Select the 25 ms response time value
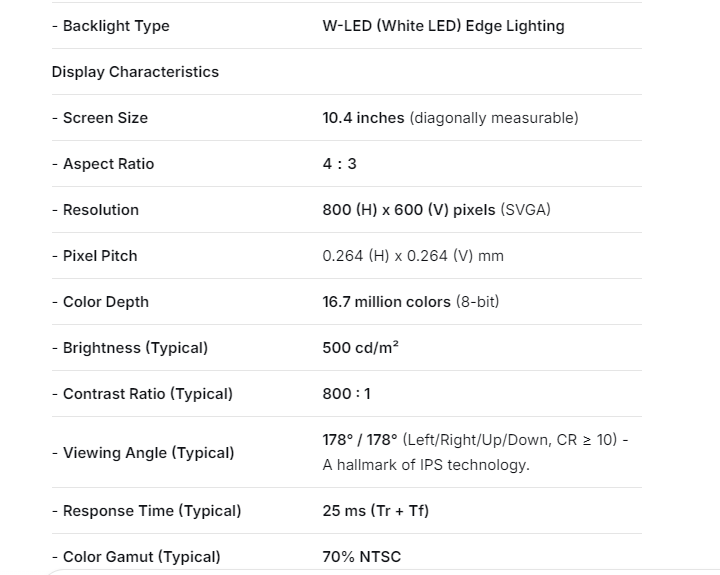 (x=375, y=511)
